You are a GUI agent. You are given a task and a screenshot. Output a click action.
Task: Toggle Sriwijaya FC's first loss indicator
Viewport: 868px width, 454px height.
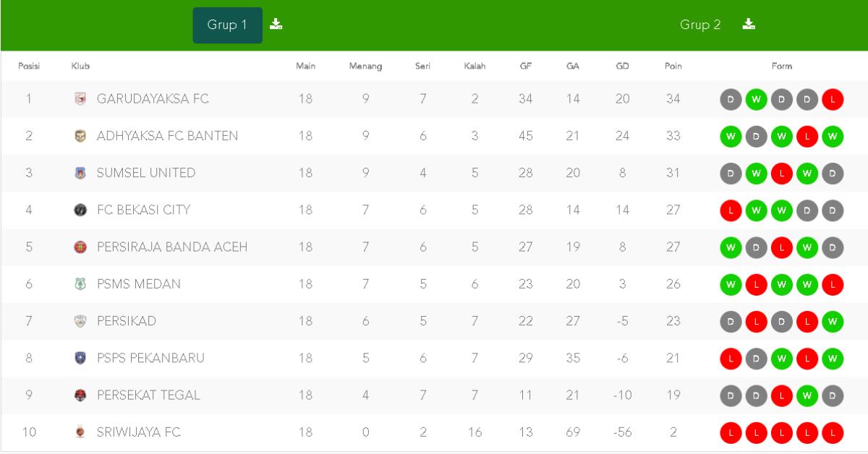[x=731, y=432]
